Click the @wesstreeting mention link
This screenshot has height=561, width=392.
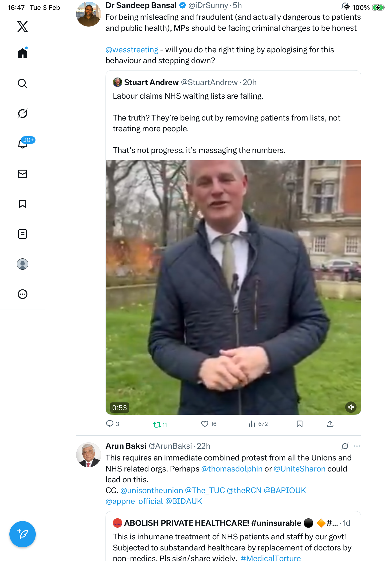coord(132,50)
